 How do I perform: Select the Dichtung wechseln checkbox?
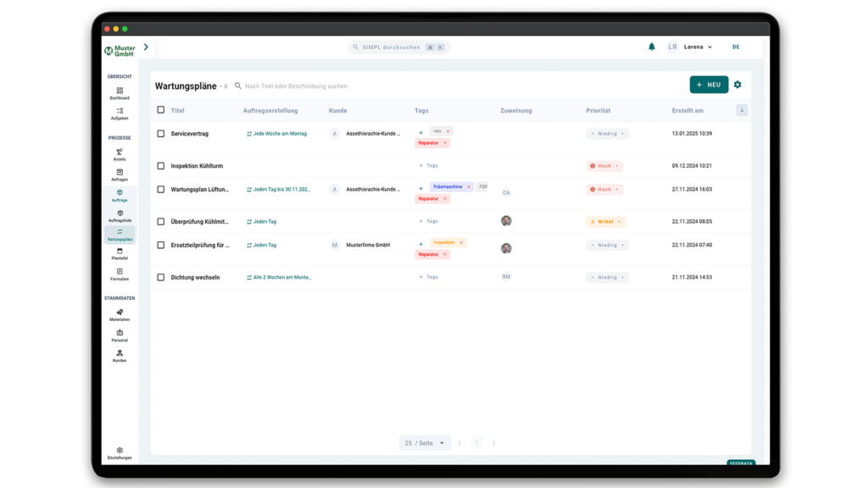coord(161,277)
